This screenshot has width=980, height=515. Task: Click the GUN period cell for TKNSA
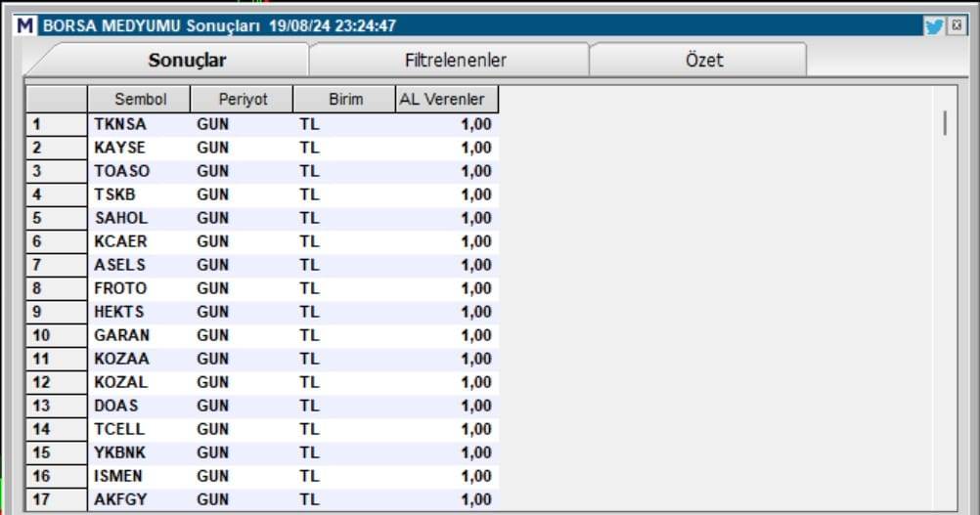pyautogui.click(x=243, y=124)
